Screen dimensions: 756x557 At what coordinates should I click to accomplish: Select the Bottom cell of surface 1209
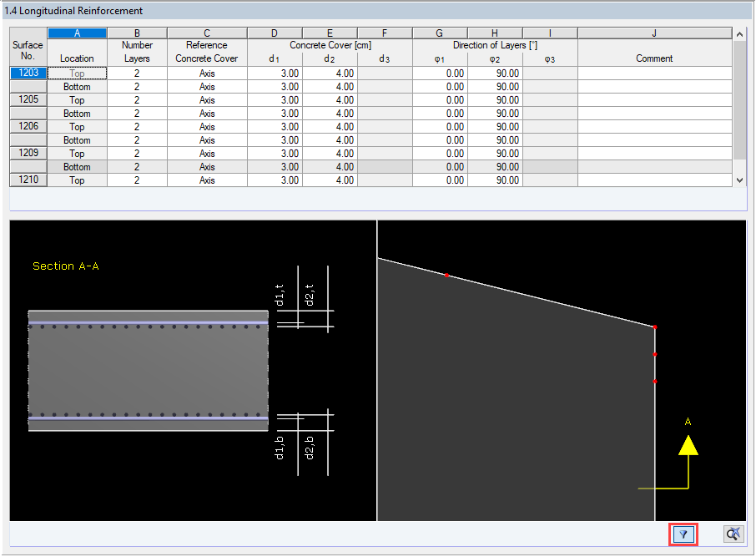77,166
